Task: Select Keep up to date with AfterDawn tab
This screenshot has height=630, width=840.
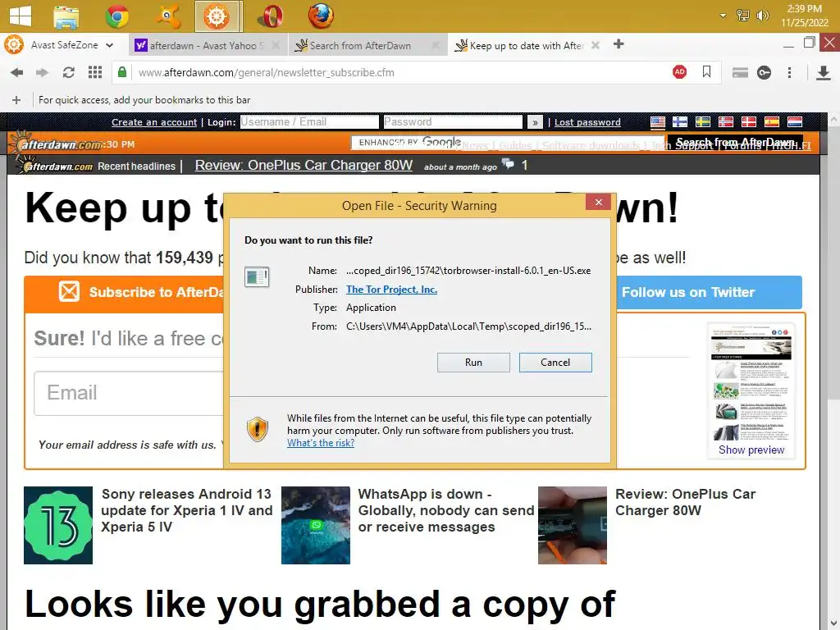Action: point(526,46)
